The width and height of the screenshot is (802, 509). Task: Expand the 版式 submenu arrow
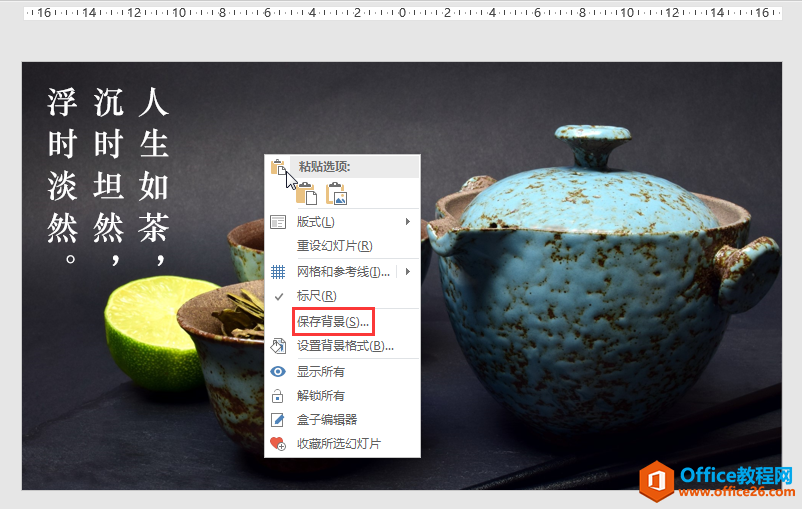pyautogui.click(x=407, y=221)
